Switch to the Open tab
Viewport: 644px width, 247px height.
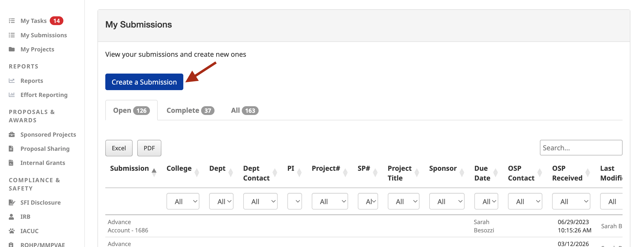tap(131, 110)
